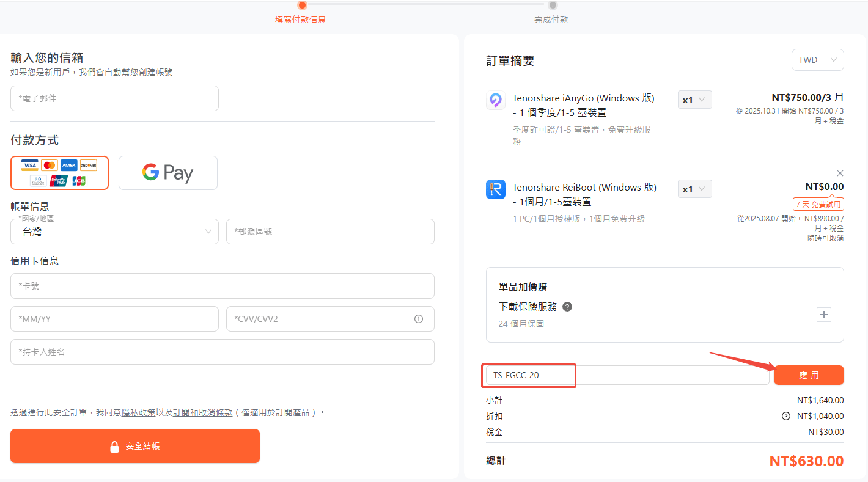
Task: Select the Google Pay payment method
Action: (x=168, y=173)
